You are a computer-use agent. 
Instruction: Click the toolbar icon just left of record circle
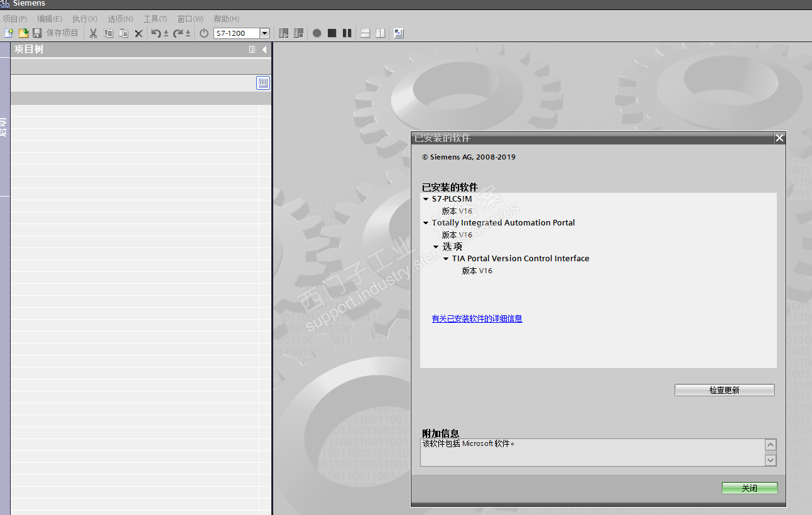[298, 33]
